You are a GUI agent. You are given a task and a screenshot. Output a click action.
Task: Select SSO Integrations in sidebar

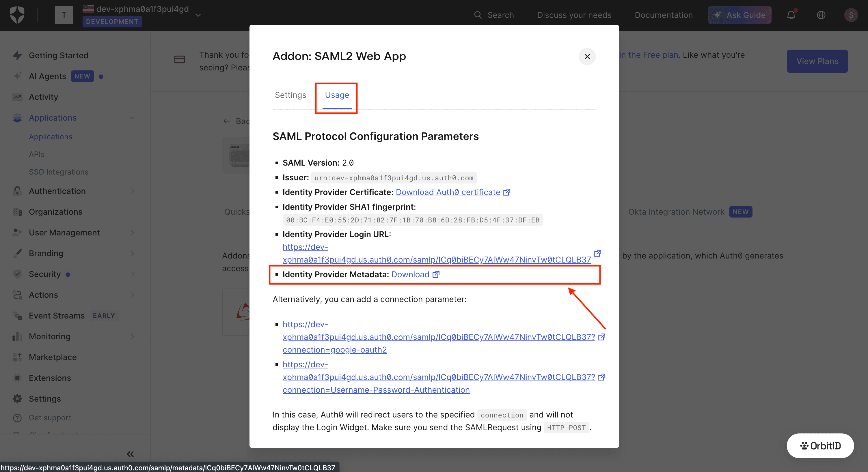[59, 172]
